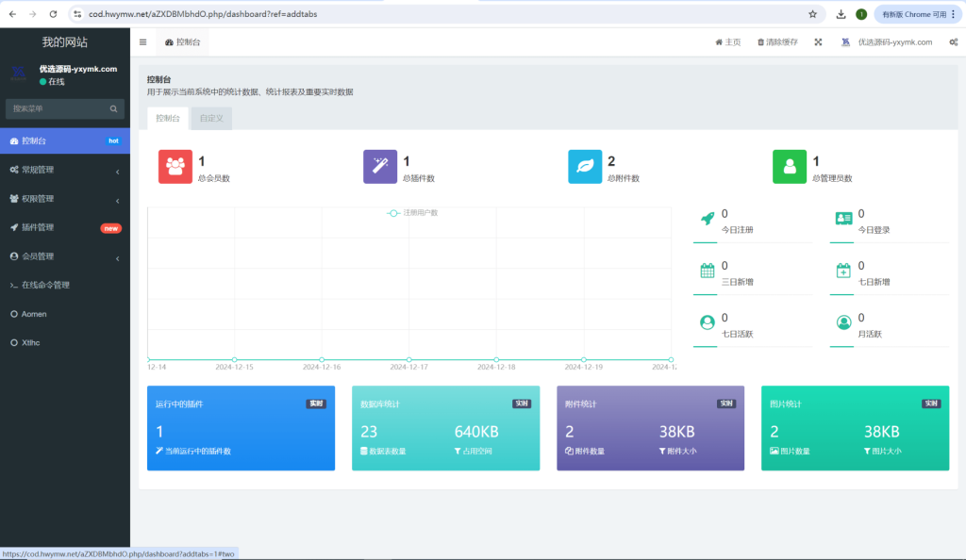Screen dimensions: 966x560
Task: Click the green administrator (总管理员数) icon
Action: [790, 167]
